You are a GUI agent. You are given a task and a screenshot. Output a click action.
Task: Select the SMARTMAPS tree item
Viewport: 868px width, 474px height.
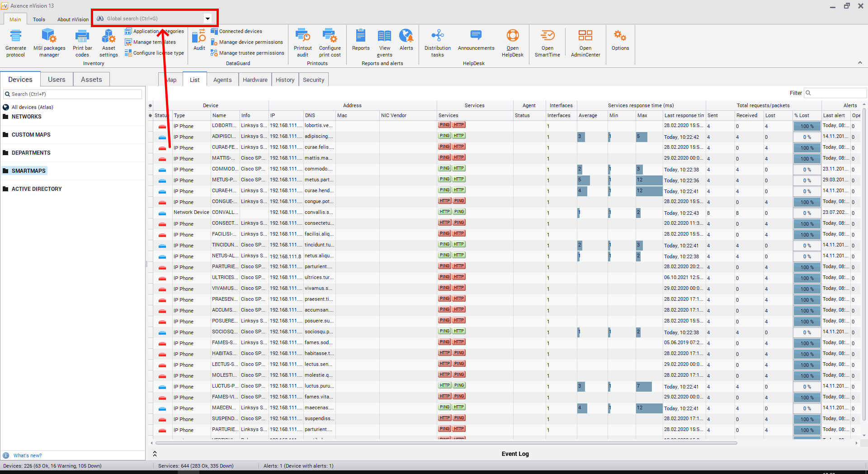[28, 171]
